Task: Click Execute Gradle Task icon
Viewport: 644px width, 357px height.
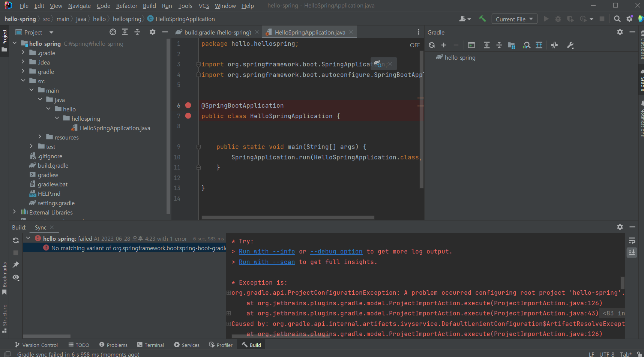Action: [471, 45]
